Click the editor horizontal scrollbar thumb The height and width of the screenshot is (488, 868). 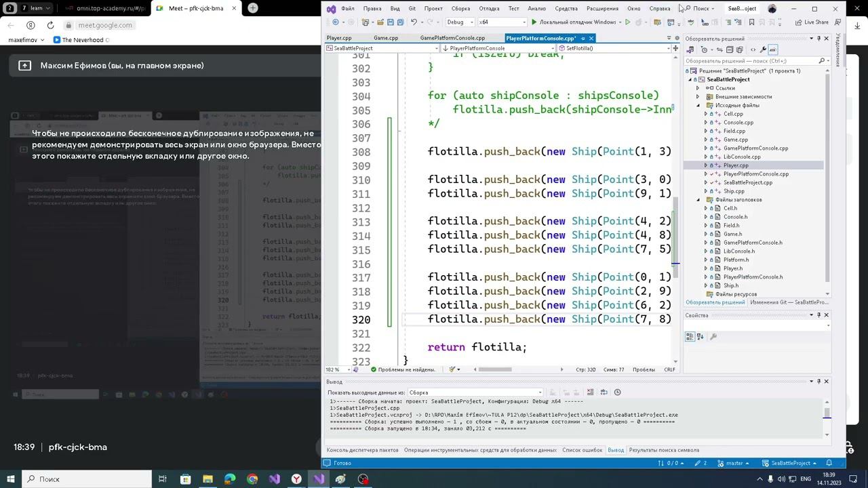pos(495,369)
